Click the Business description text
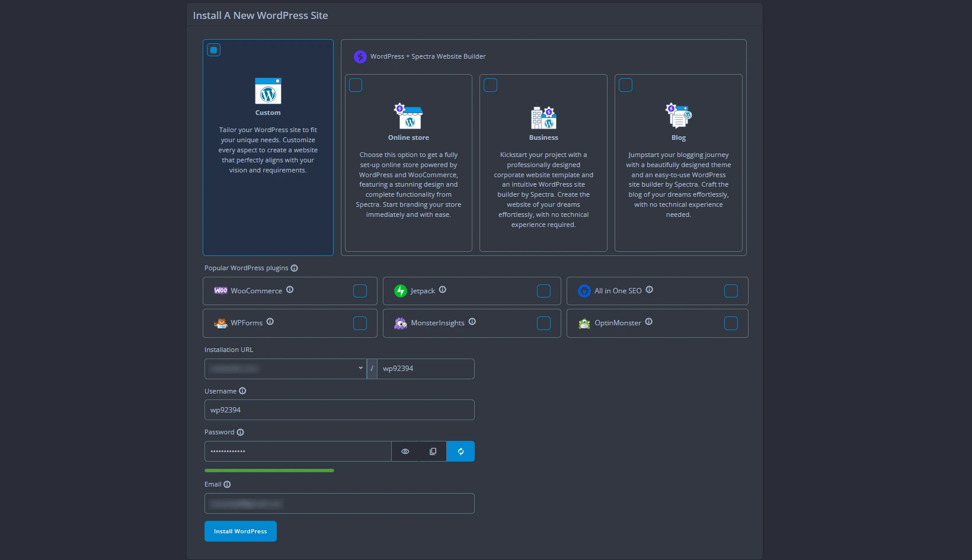This screenshot has height=560, width=972. 543,190
